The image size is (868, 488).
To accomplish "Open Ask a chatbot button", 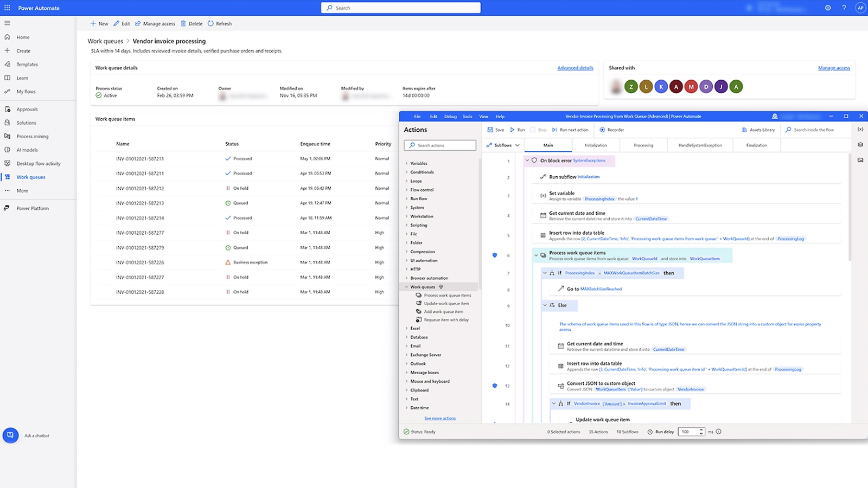I will tap(10, 435).
